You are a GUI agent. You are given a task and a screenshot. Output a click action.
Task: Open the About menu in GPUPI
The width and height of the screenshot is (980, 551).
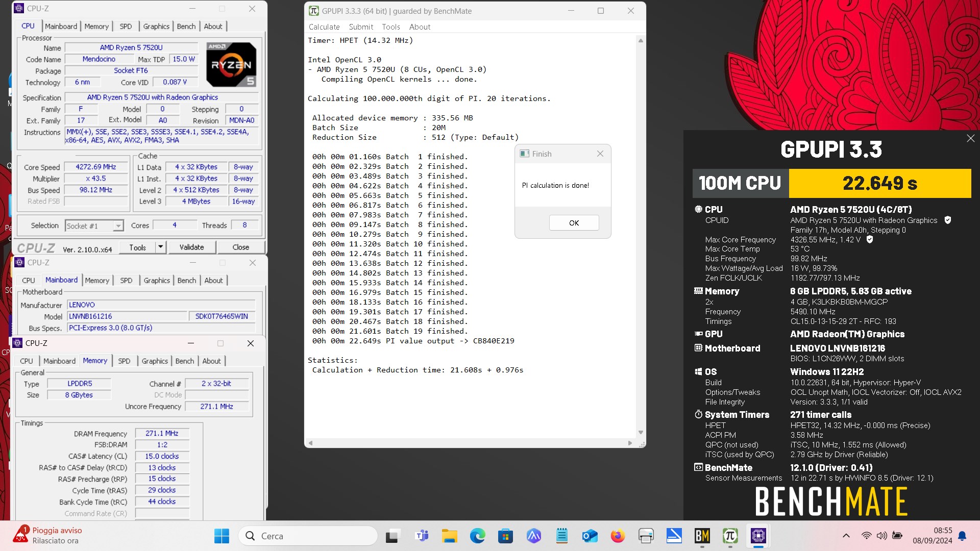pos(420,27)
